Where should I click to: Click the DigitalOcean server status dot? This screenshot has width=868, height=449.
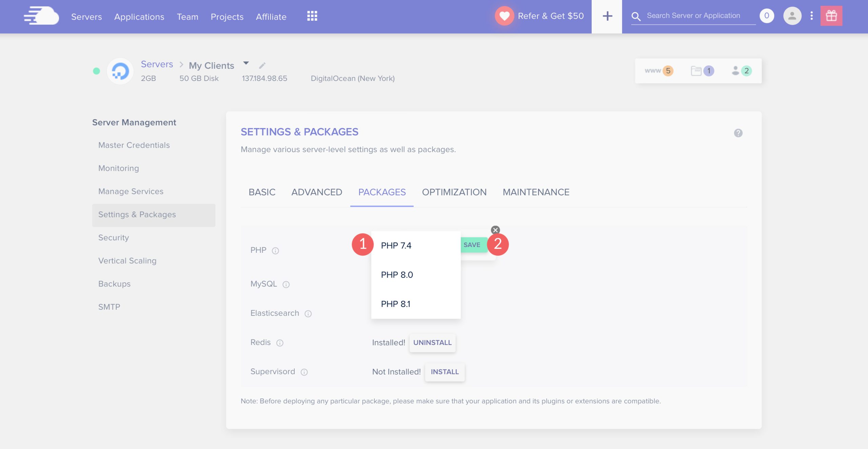tap(96, 70)
